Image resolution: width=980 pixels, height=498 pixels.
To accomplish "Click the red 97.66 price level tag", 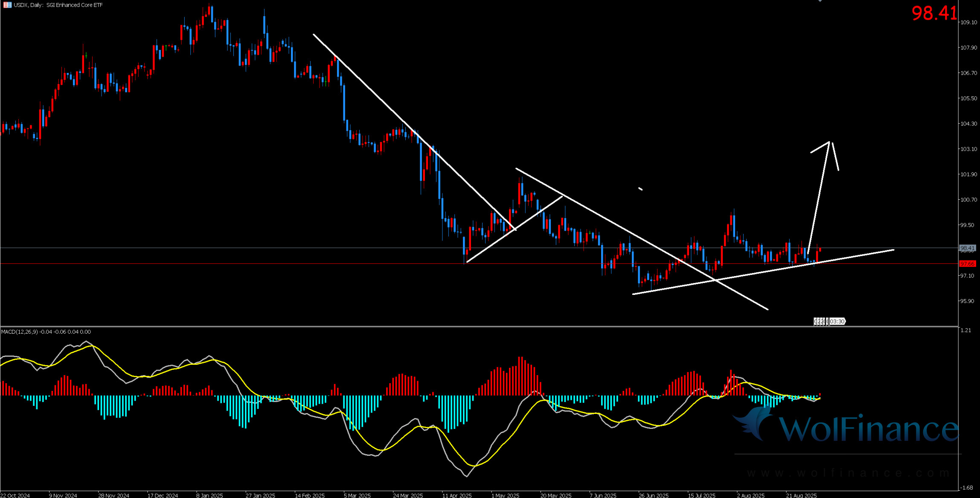I will (x=967, y=264).
